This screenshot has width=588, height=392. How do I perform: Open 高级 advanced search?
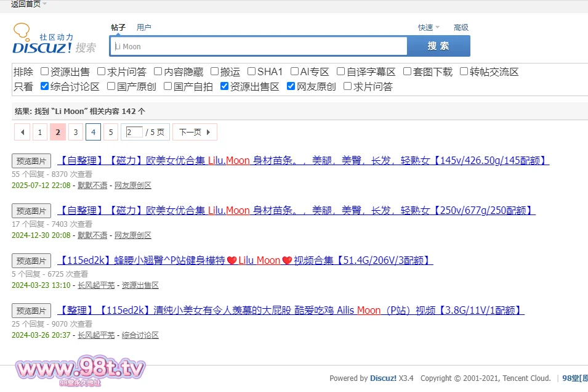pos(461,27)
